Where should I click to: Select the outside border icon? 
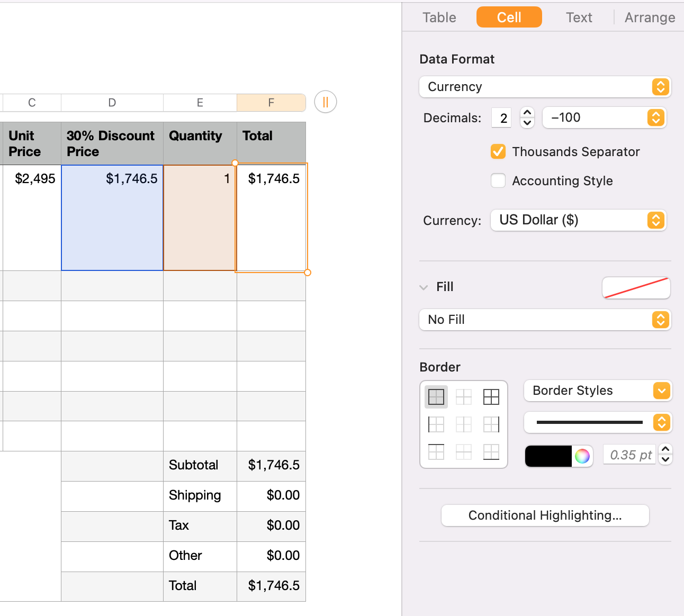(436, 397)
